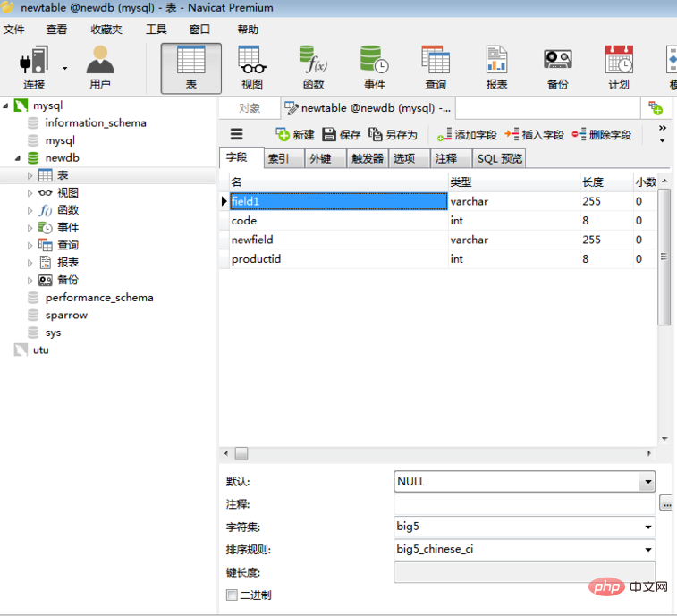Expand the 视图 views tree node
This screenshot has height=616, width=677.
[30, 193]
